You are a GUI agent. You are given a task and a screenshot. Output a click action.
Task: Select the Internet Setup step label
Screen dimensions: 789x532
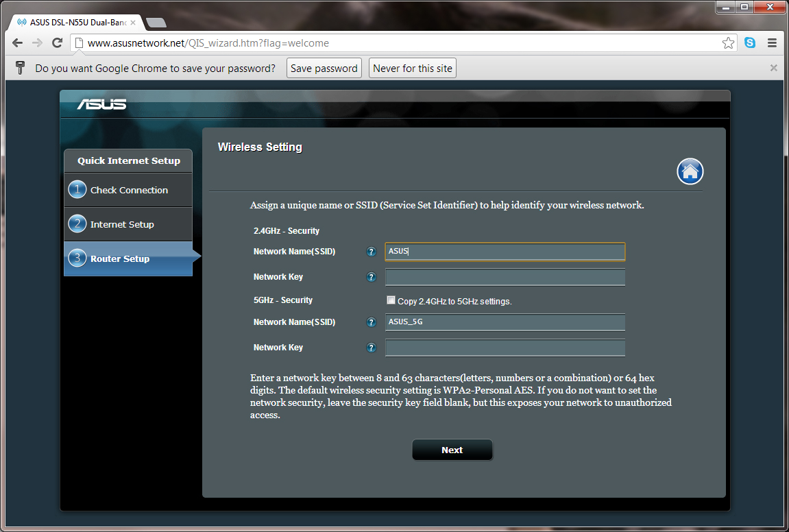122,224
